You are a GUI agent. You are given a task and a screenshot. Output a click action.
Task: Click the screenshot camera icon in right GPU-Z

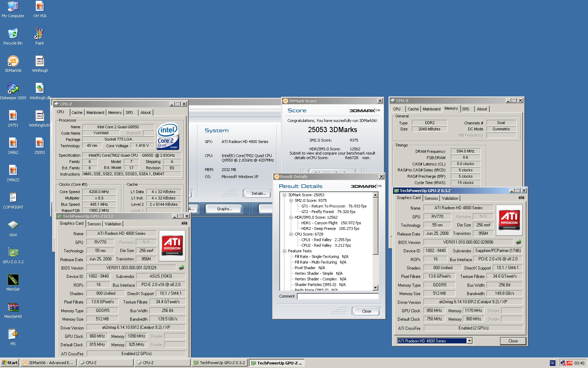tap(521, 198)
